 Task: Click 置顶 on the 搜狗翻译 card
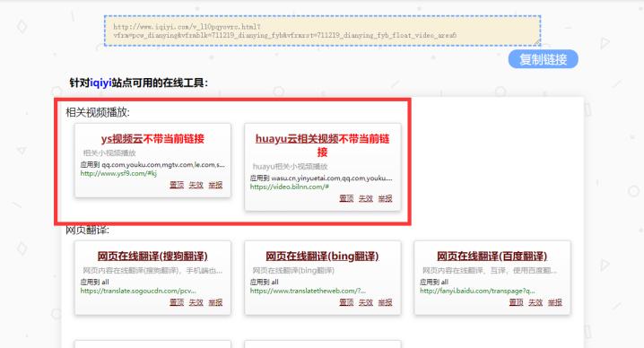(x=177, y=302)
